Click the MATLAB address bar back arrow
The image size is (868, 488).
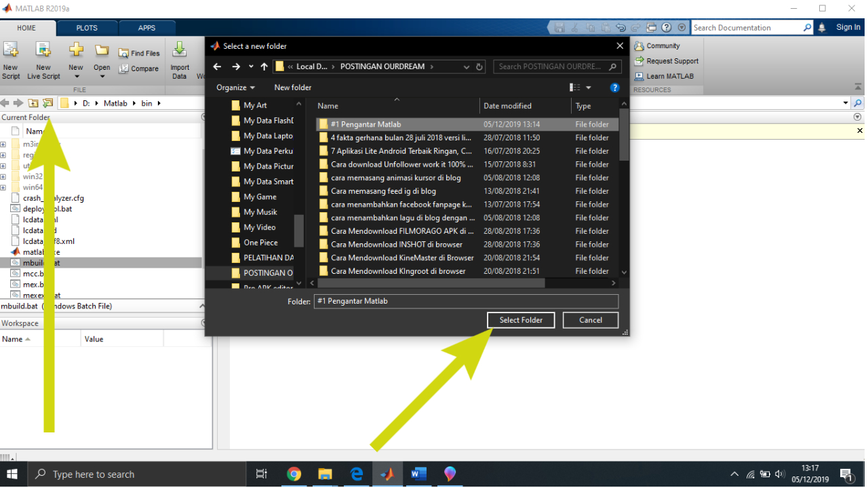click(x=5, y=103)
